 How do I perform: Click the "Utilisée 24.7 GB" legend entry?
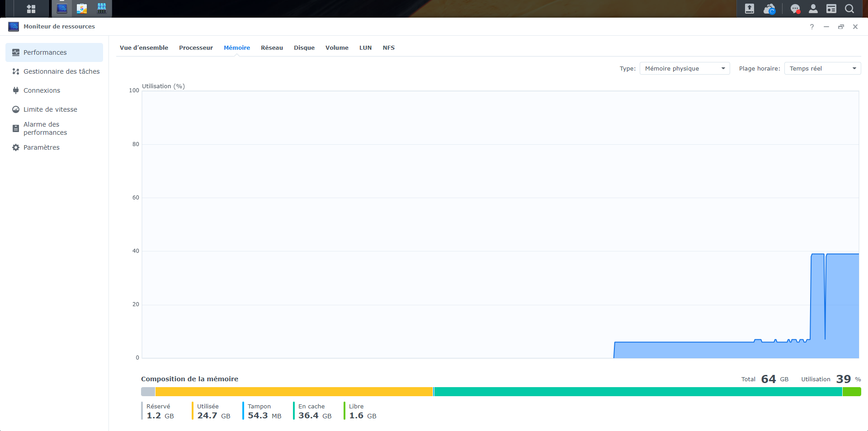212,411
